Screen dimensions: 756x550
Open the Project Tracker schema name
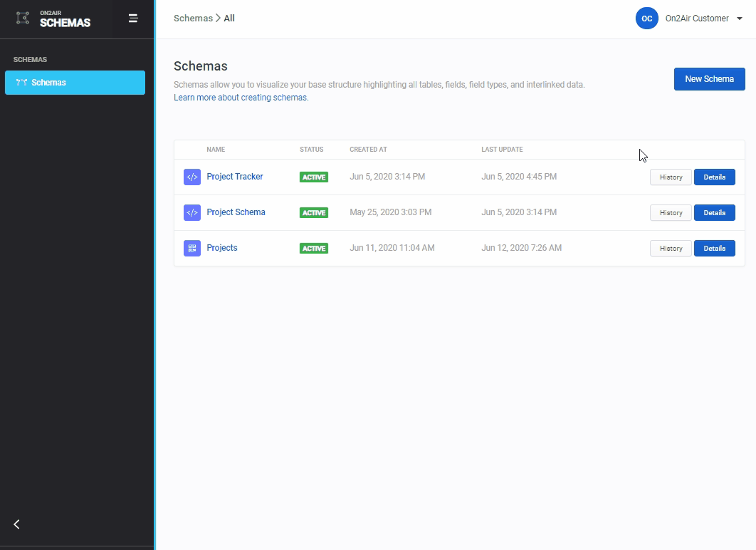point(235,177)
